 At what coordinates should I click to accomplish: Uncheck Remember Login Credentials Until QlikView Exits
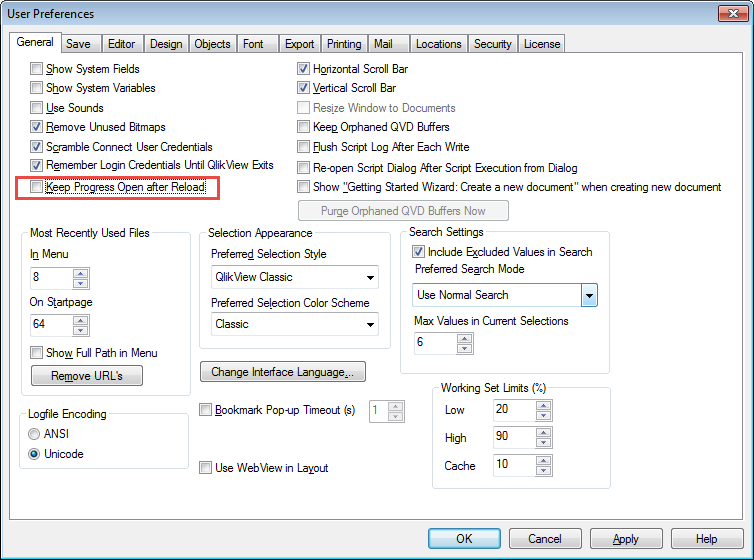36,165
